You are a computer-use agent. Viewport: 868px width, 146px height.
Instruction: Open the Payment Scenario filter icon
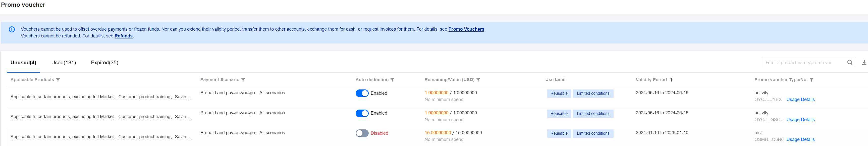[x=243, y=80]
